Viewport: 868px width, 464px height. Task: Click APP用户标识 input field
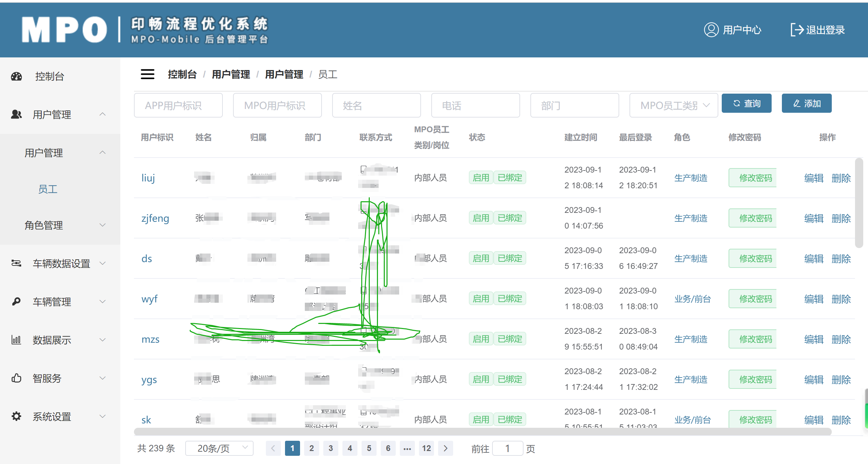[x=178, y=105]
